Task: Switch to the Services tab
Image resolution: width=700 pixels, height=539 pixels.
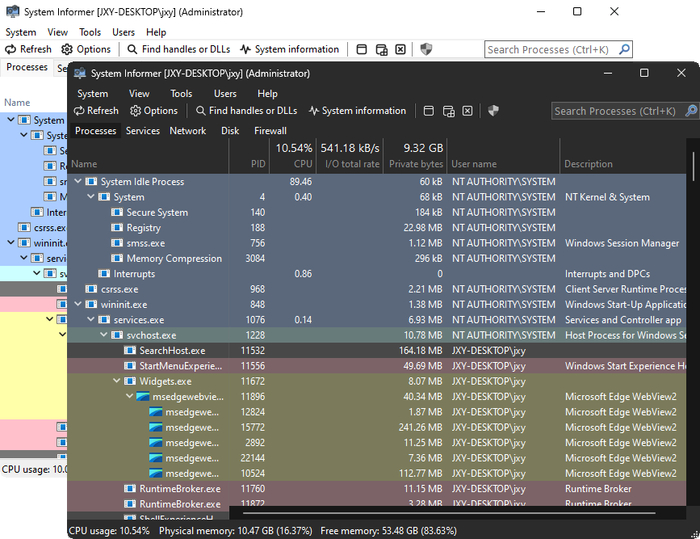Action: click(142, 131)
